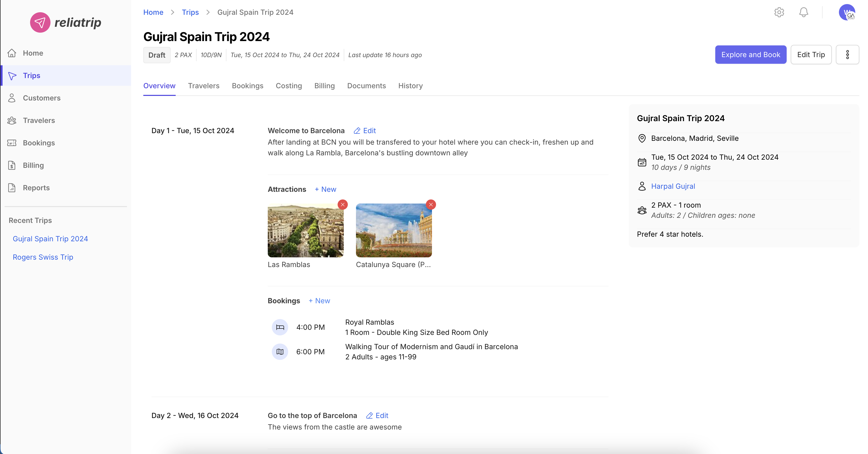Click the Billing sidebar navigation icon
The image size is (868, 454).
click(x=11, y=165)
